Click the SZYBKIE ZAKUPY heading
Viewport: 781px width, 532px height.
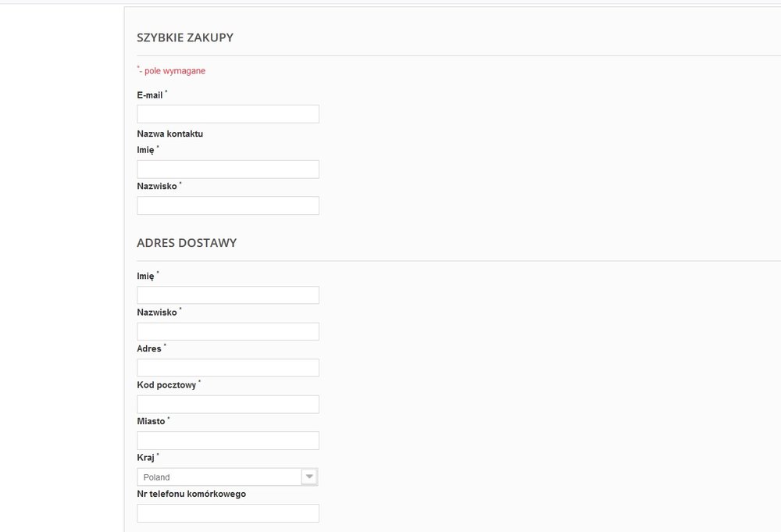click(x=185, y=37)
